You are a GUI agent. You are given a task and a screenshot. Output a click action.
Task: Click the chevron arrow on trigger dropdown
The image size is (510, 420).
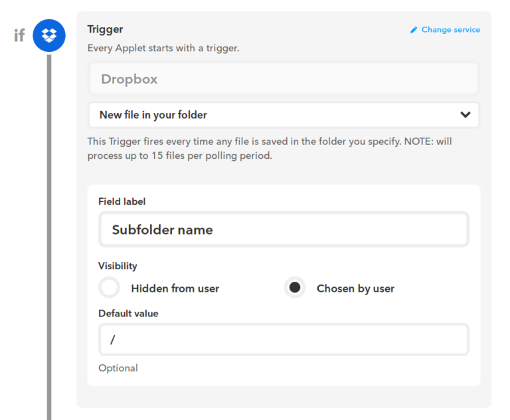tap(466, 114)
